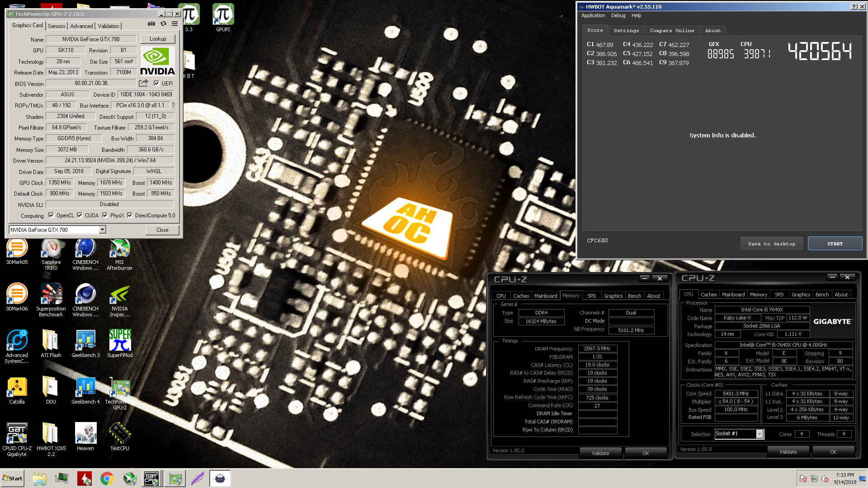The width and height of the screenshot is (868, 488).
Task: Open the Superposition Benchmark icon
Action: 51,300
